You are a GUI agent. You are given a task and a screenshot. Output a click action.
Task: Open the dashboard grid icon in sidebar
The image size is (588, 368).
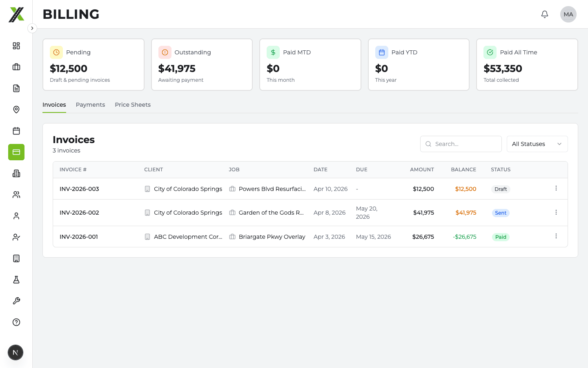[x=16, y=46]
